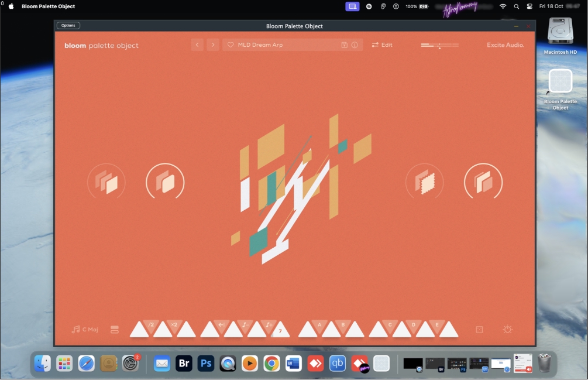Favorite the MLD Dream Arp preset heart

(x=231, y=44)
